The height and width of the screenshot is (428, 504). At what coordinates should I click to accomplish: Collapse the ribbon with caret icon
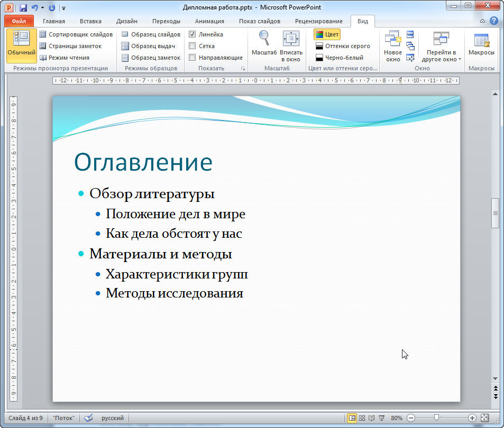click(x=482, y=21)
